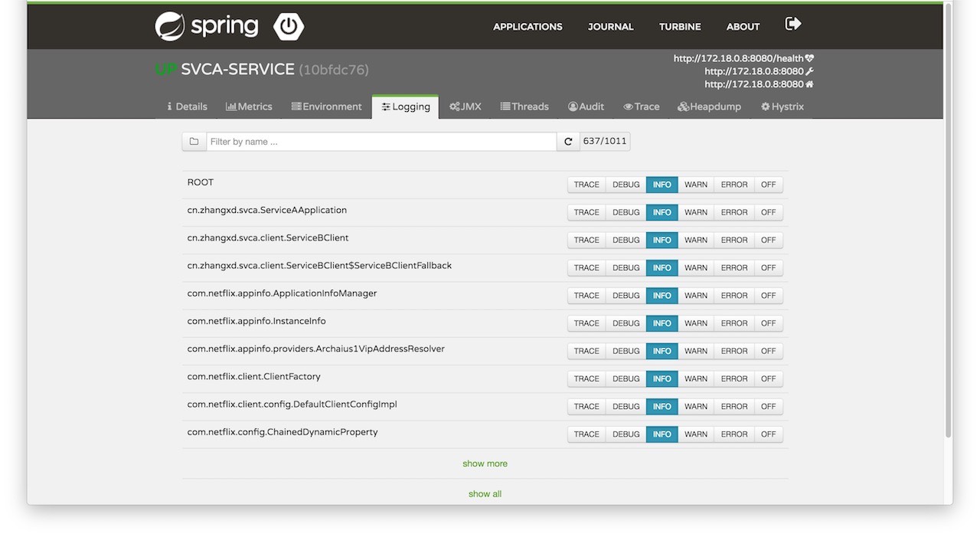This screenshot has height=537, width=980.
Task: Set ServiceAApplication logger level to WARN
Action: [695, 212]
